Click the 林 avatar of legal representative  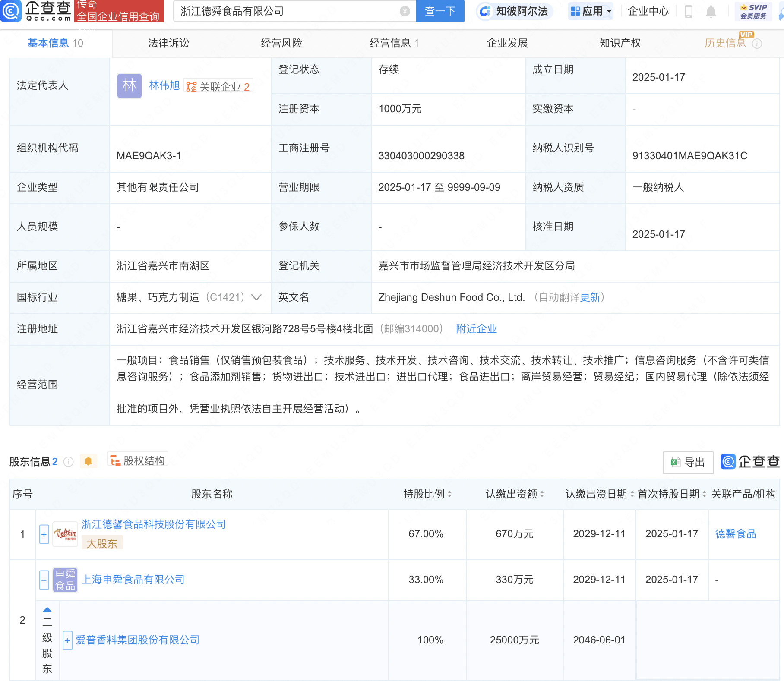130,86
